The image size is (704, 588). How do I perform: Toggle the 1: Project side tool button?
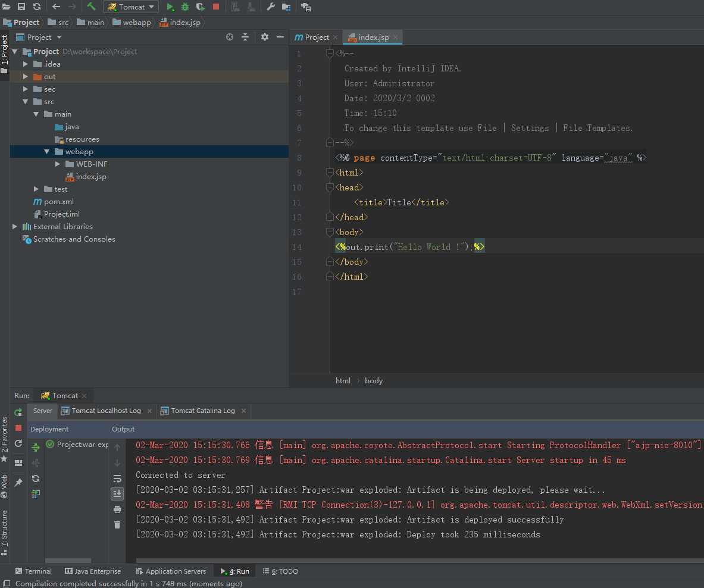(5, 54)
